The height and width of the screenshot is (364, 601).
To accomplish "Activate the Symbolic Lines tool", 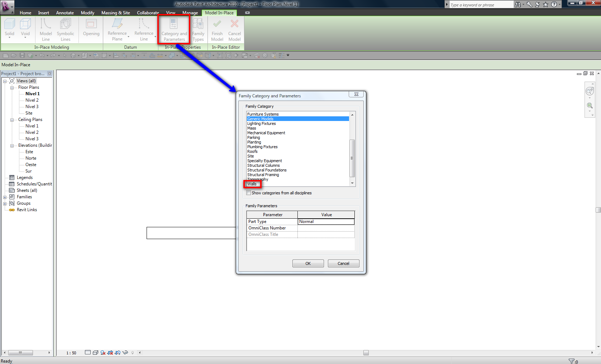I will click(65, 30).
